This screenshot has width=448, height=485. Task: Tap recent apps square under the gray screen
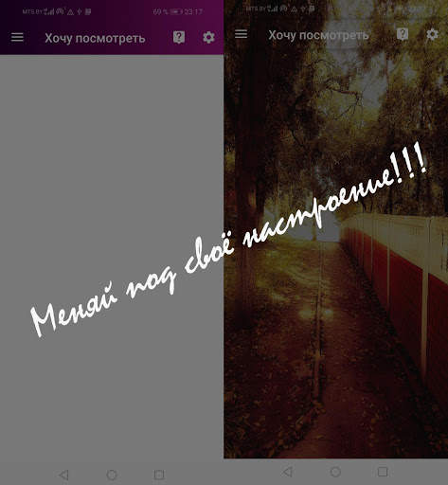coord(159,475)
